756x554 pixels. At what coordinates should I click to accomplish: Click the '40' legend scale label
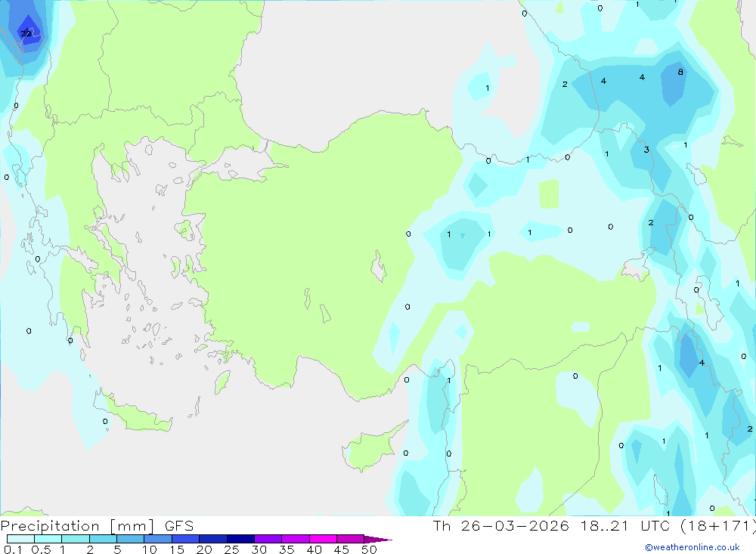tap(314, 549)
